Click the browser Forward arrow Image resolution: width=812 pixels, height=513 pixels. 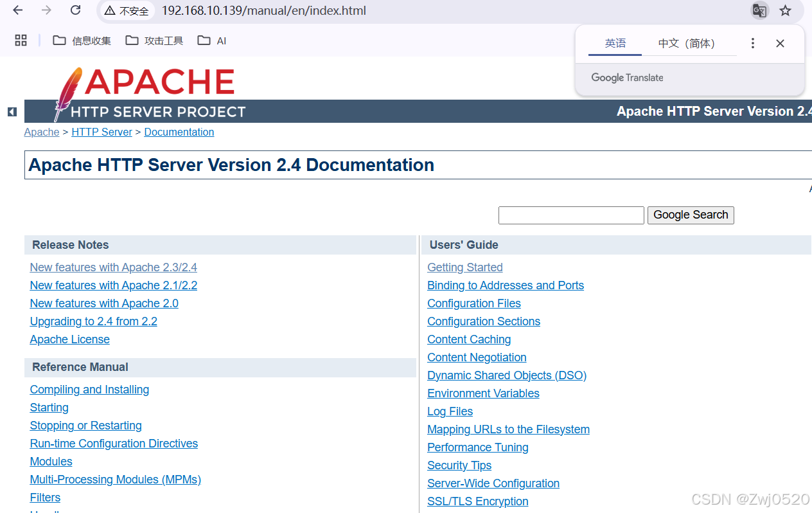pos(46,10)
